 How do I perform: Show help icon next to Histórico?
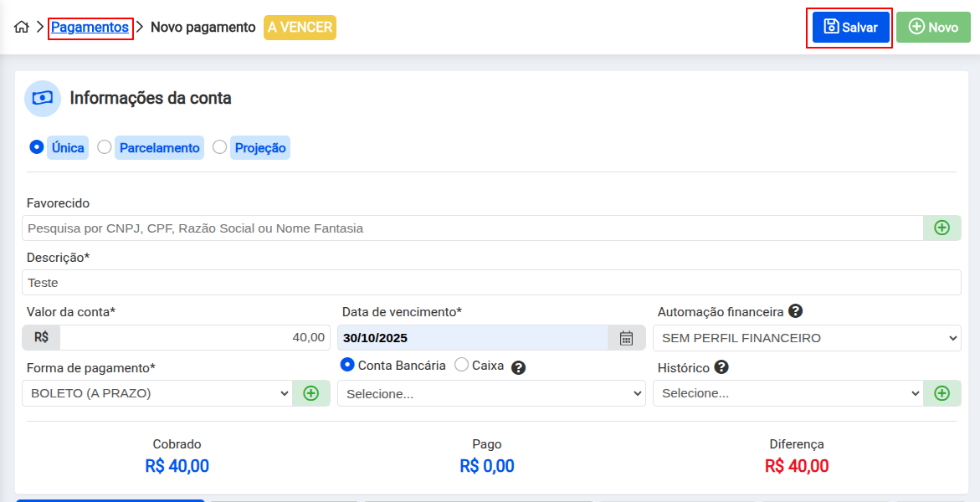click(721, 367)
